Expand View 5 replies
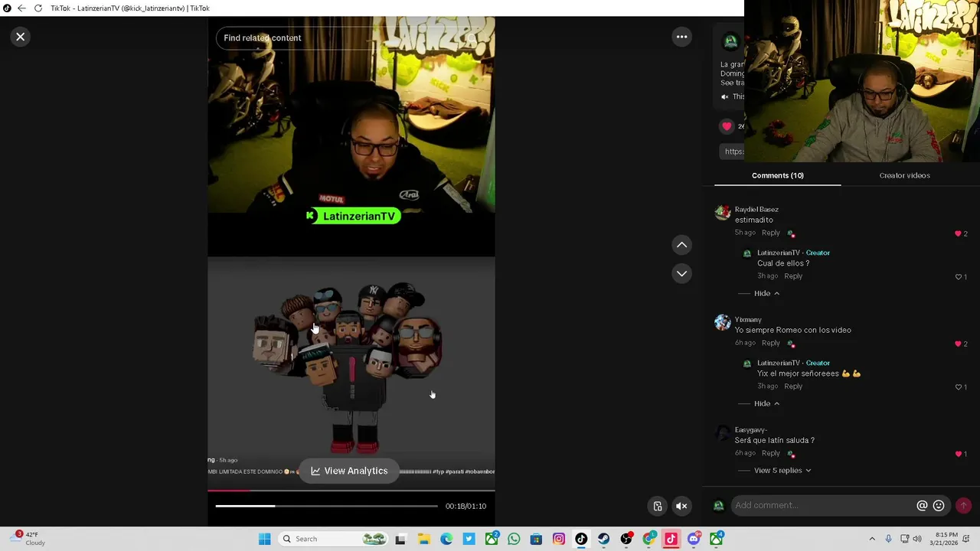980x551 pixels. tap(782, 471)
